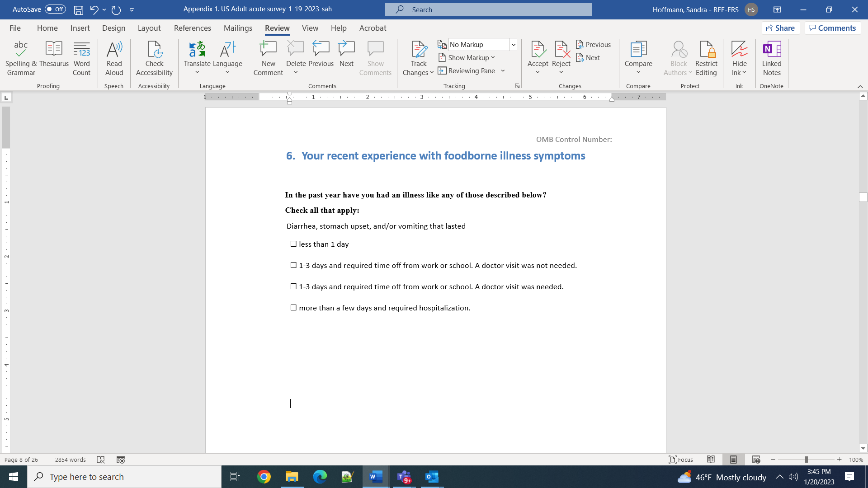The image size is (868, 488).
Task: Switch to the References tab
Action: tap(192, 28)
